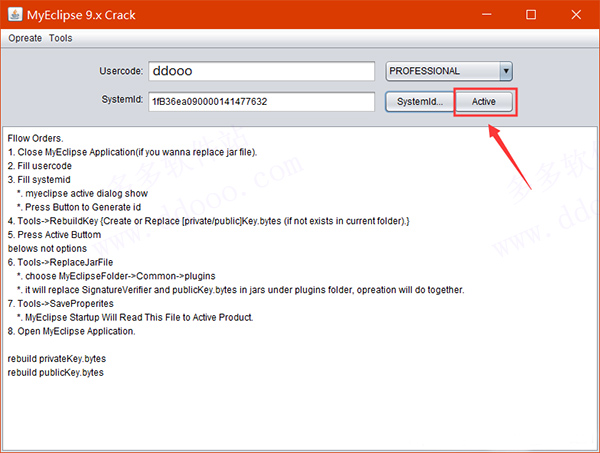This screenshot has height=453, width=600.
Task: Click the 'Usercode:' label
Action: 121,71
